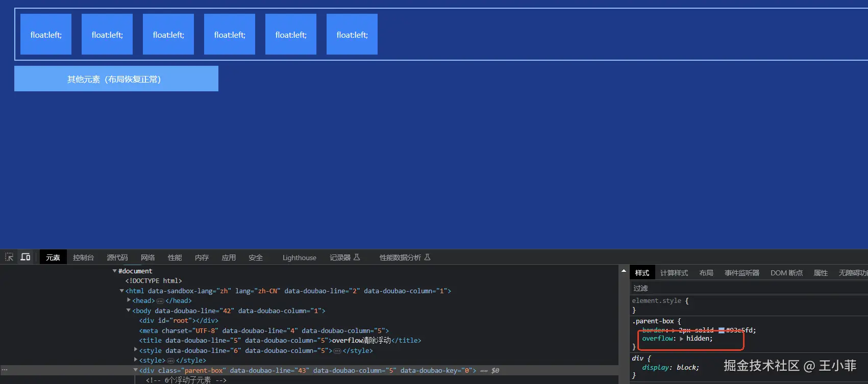Screen dimensions: 868x384
Task: Select the 6个浮动子元素 comment row
Action: point(186,380)
